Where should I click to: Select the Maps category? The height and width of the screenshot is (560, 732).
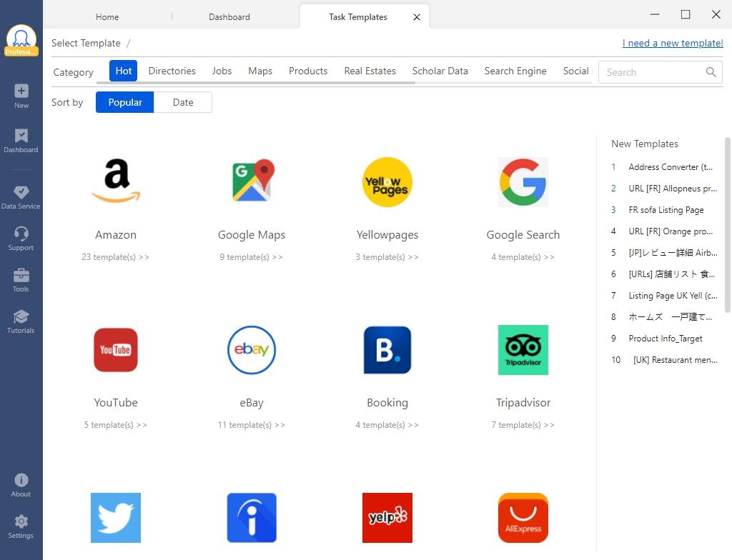[260, 71]
